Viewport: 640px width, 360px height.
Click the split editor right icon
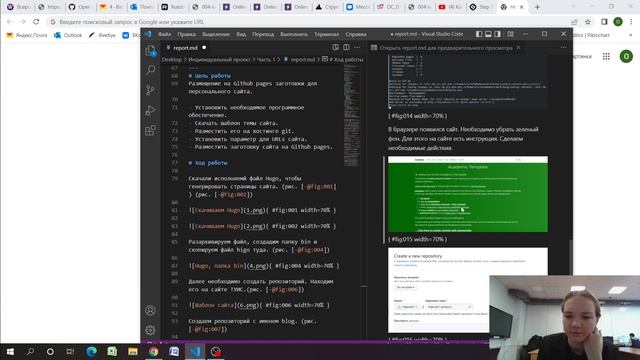346,47
